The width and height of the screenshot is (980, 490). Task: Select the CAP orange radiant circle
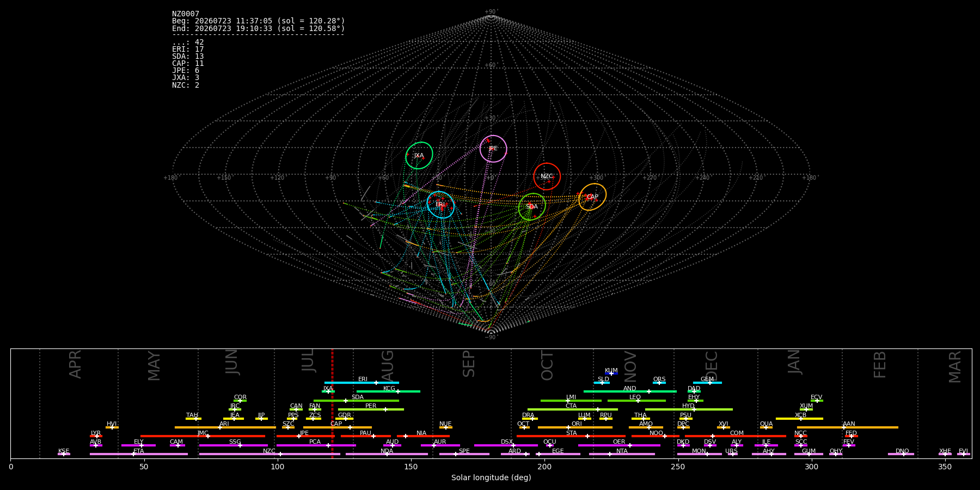click(x=592, y=197)
